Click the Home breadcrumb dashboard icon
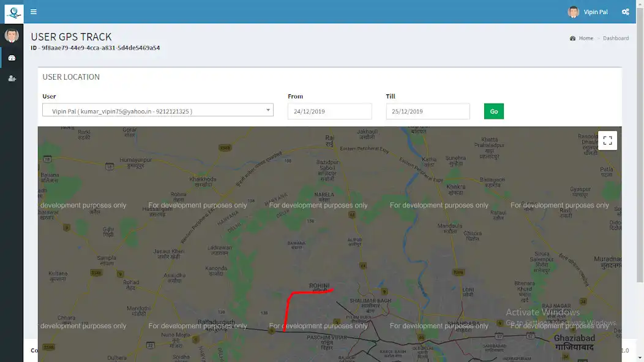 tap(572, 38)
